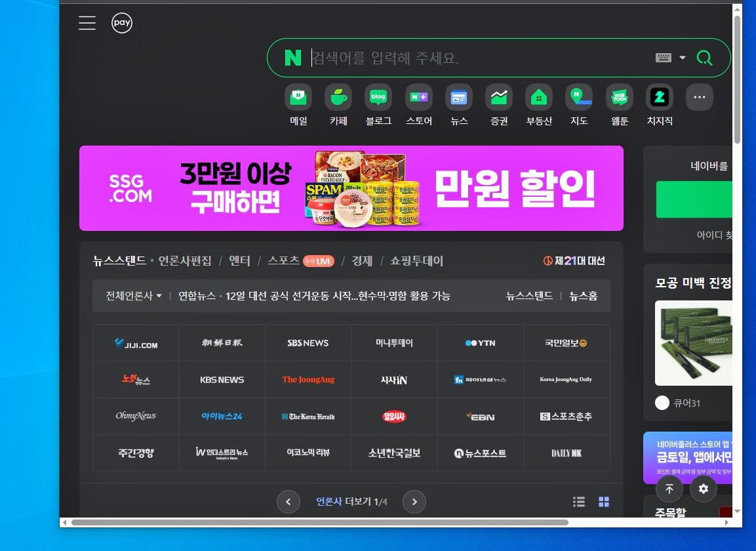Viewport: 756px width, 551px height.
Task: Select the 경제 tab
Action: [362, 260]
